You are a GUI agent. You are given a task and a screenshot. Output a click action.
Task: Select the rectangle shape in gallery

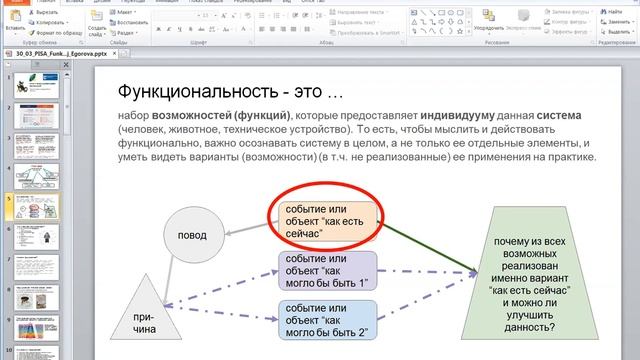(x=442, y=13)
